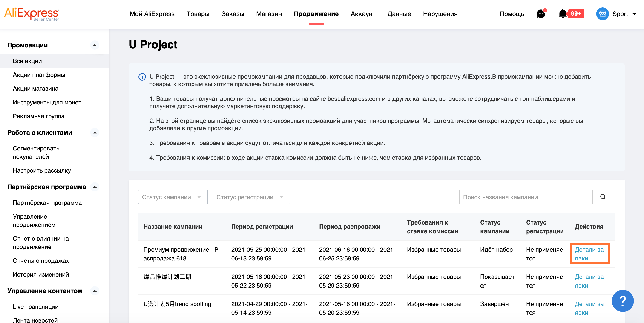This screenshot has height=323, width=644.
Task: Open the Магазин menu item
Action: point(269,14)
